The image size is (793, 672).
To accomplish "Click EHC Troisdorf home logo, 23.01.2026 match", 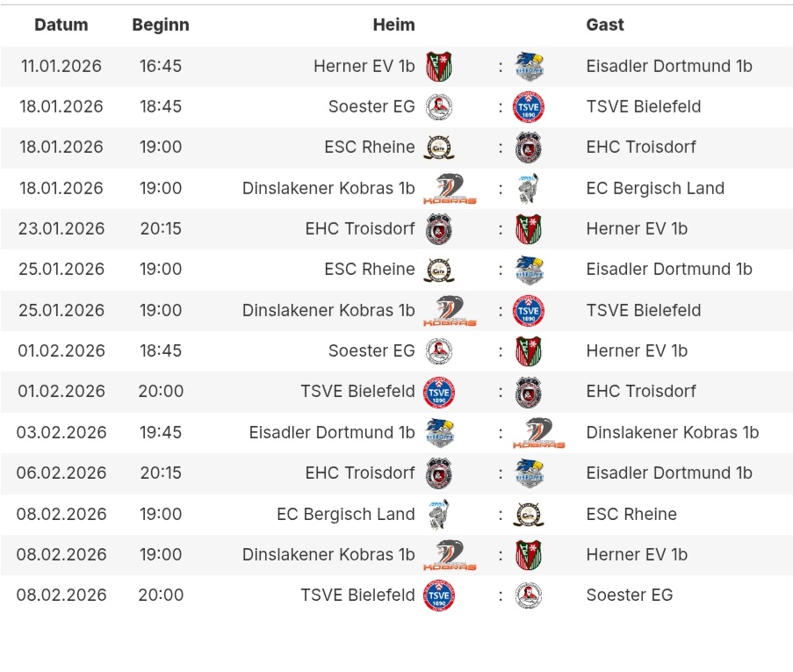I will (438, 229).
